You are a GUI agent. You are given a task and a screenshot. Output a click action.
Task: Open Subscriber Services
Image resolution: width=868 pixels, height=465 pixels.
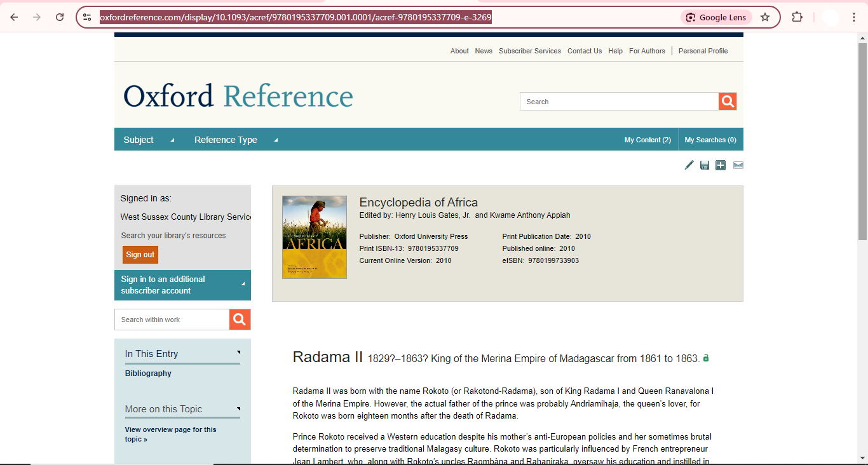[530, 51]
